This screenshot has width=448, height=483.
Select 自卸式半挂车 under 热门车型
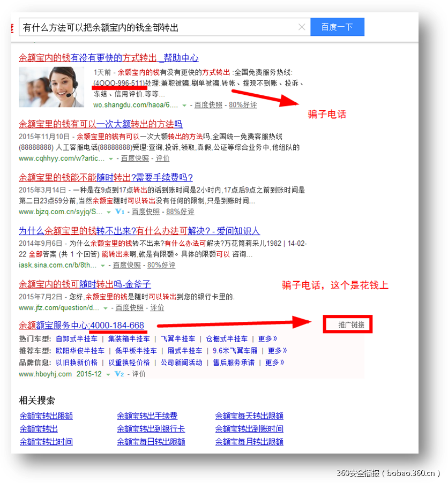point(77,339)
